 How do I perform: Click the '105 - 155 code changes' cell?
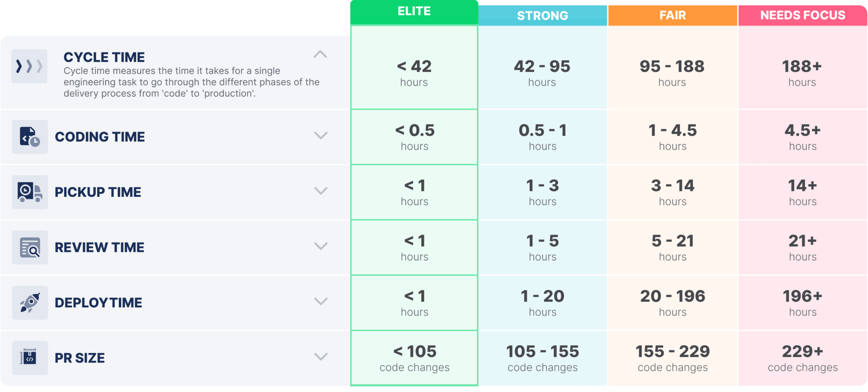(543, 358)
